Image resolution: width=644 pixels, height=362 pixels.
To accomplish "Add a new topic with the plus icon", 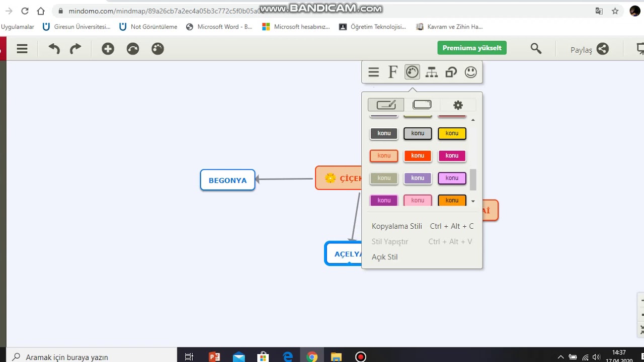I will 108,49.
